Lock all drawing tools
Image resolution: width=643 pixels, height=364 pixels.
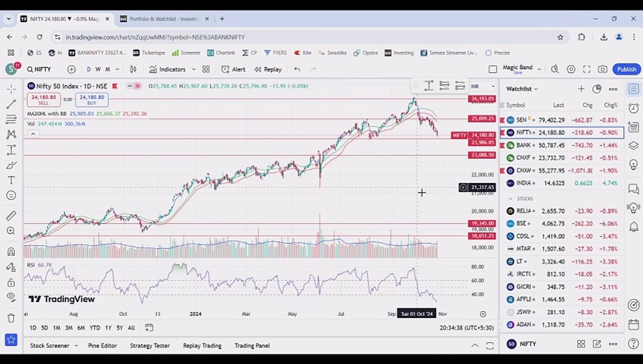click(11, 282)
